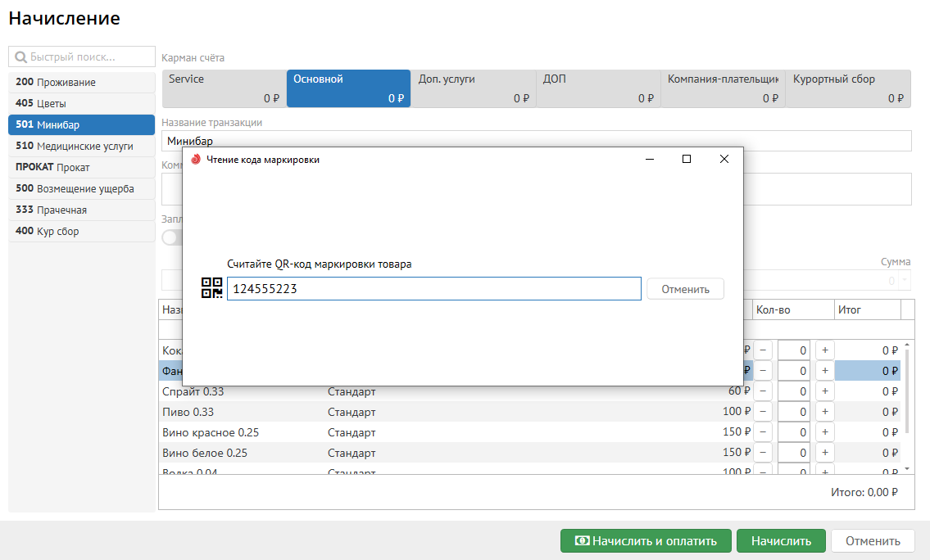
Task: Click the Спрайт 0.33 row name
Action: [193, 391]
